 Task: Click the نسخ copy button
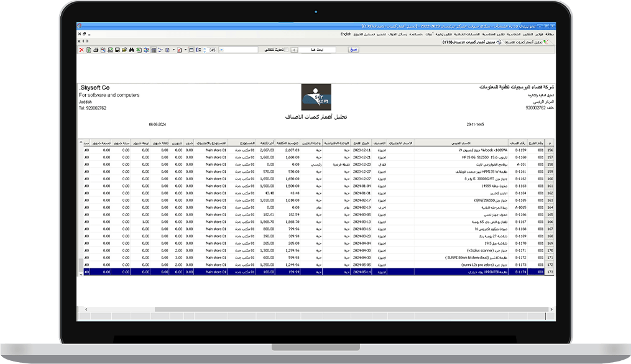(x=354, y=50)
